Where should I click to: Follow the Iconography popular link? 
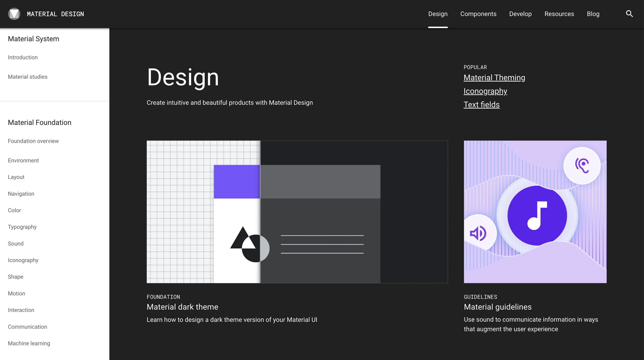pos(485,91)
